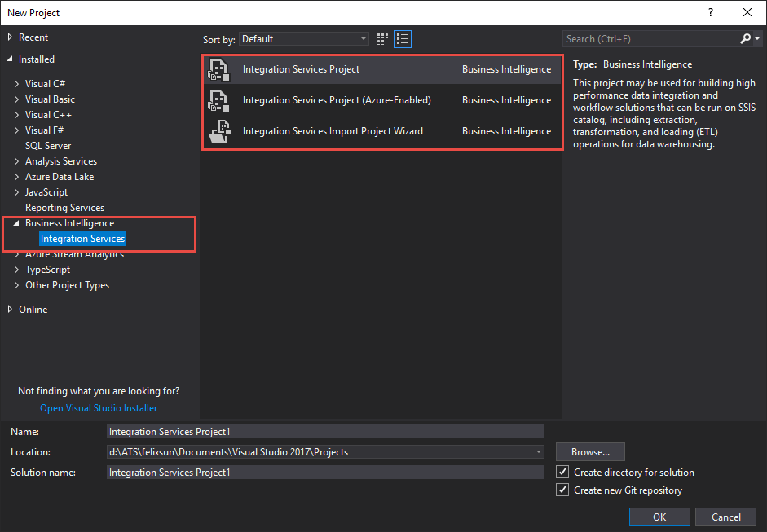Click the Search (Ctrl+E) box
Screen dimensions: 767x532
pos(650,38)
